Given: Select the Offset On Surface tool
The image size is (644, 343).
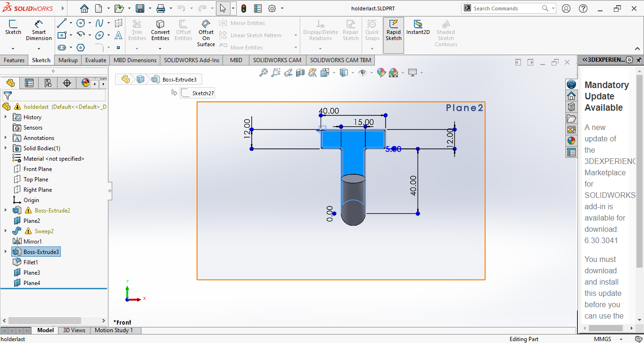Looking at the screenshot, I should coord(206,32).
